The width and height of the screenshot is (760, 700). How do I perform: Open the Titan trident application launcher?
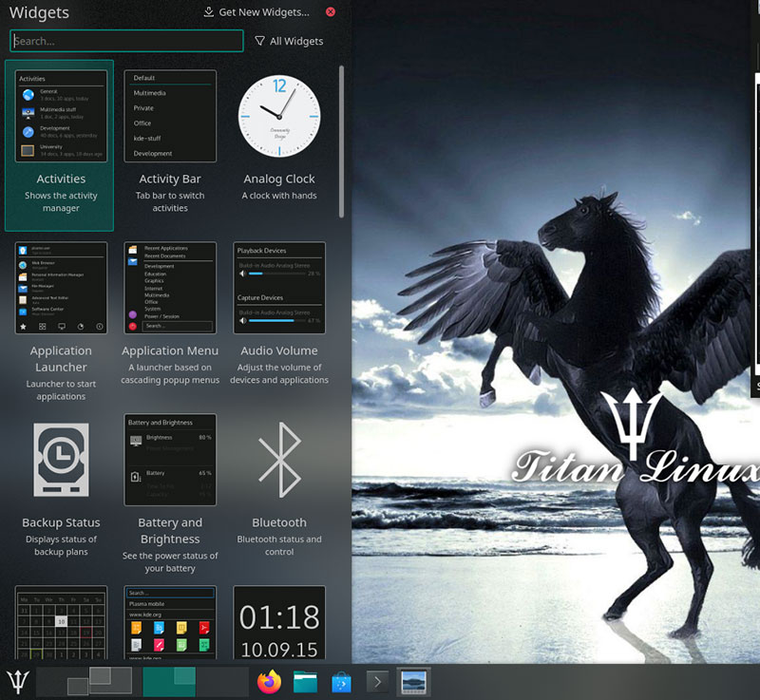point(17,682)
